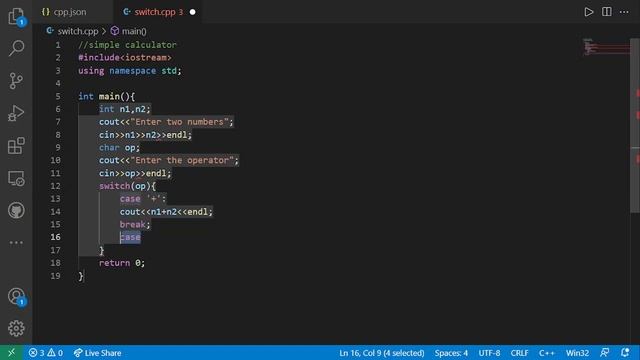Click 'cin>>n1>>n2>>endl;' line
Viewport: 640px width, 360px height.
pos(145,135)
